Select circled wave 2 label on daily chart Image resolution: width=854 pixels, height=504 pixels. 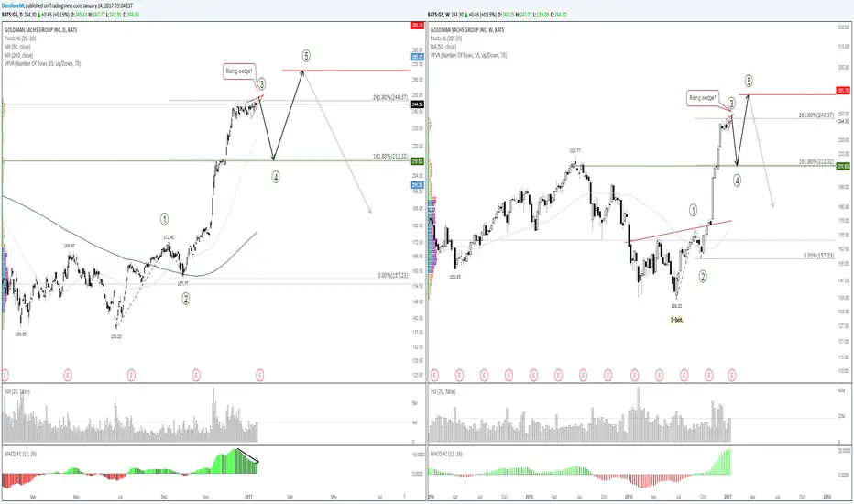coord(186,299)
